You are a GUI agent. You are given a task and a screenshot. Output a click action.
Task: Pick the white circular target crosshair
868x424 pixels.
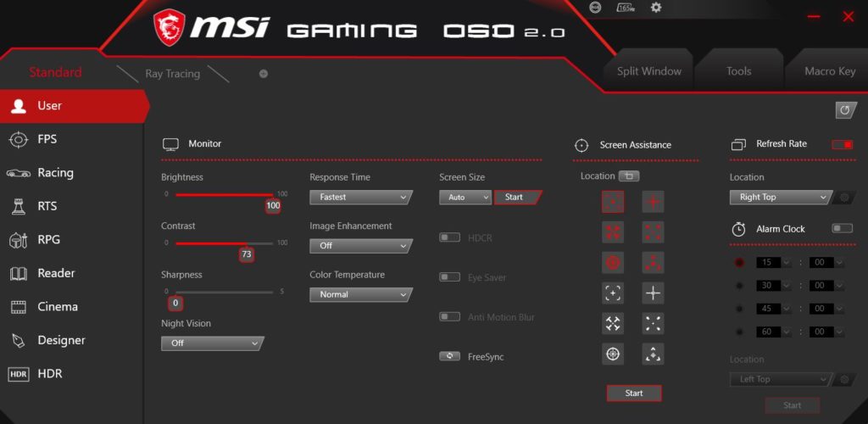[613, 354]
